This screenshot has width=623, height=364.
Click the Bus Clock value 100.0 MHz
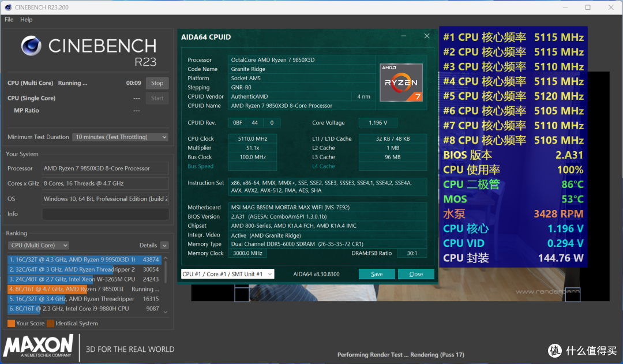253,157
